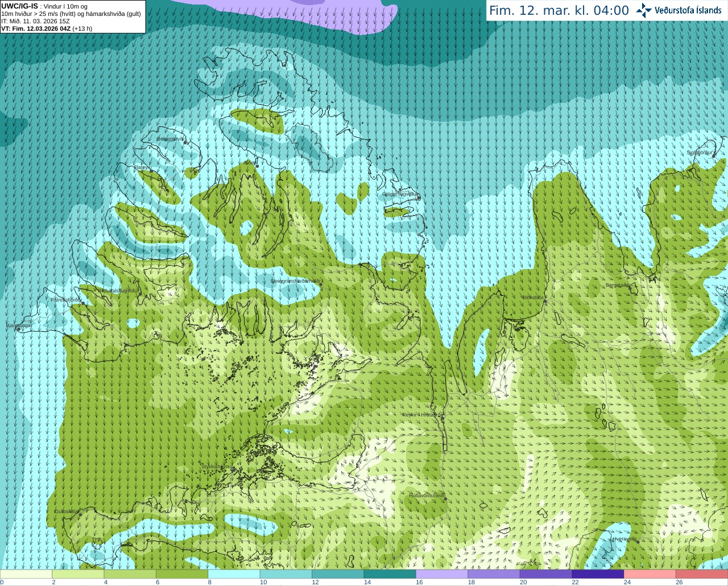Image resolution: width=728 pixels, height=586 pixels.
Task: Click the 16–18 m/s light purple legend swatch
Action: [x=442, y=574]
